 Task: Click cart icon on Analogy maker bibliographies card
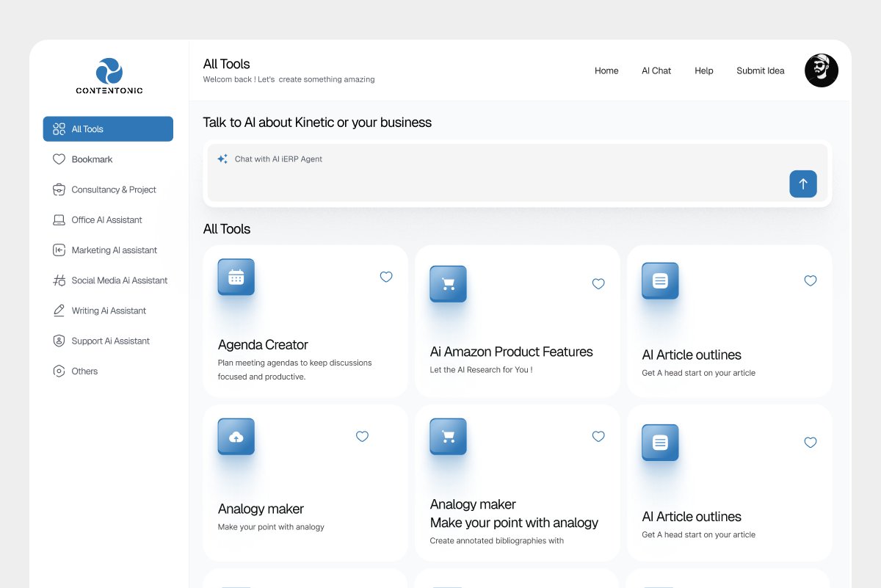point(448,437)
